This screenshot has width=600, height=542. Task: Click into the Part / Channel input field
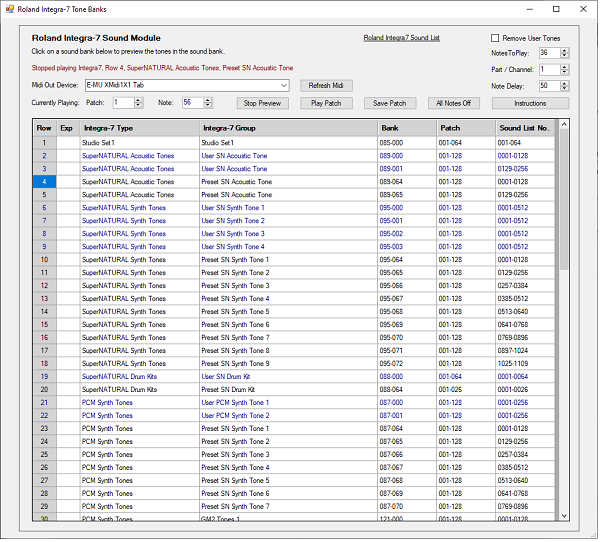click(x=550, y=70)
